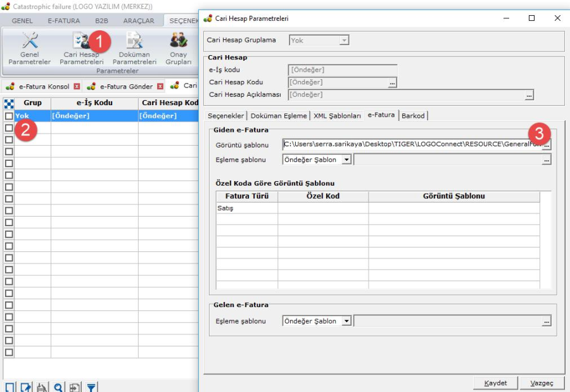570x392 pixels.
Task: Select the [Öndeğer] cell under e-İş Kodu
Action: coord(94,116)
